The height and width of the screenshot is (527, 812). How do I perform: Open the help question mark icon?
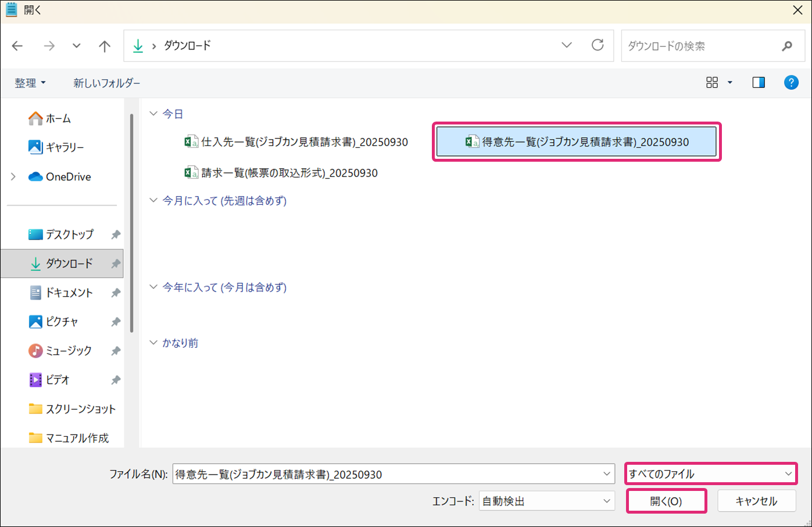point(791,83)
